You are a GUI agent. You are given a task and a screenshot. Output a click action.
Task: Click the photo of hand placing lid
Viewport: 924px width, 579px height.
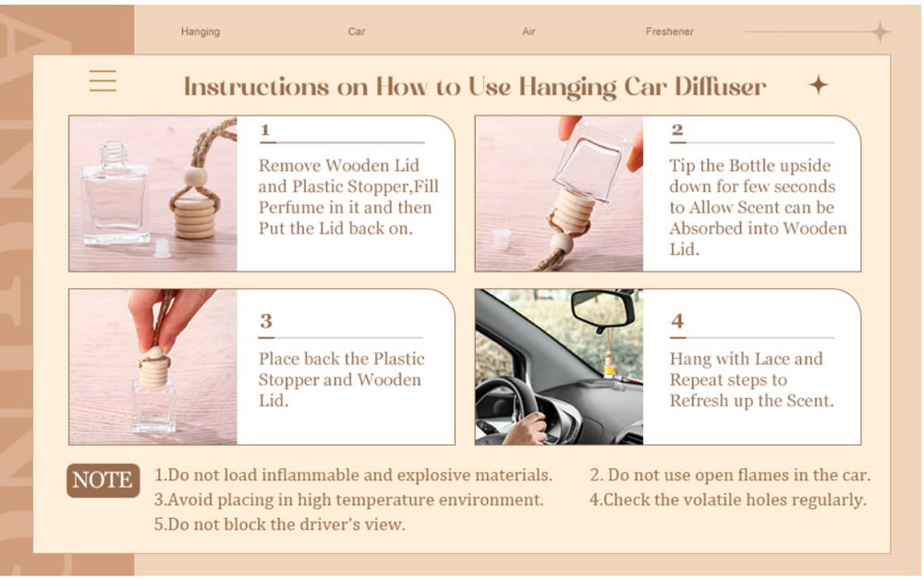point(153,367)
